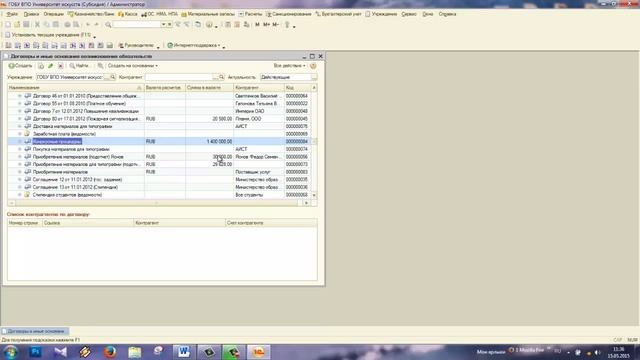Screen dimensions: 640x360
Task: Click the Cut scissors icon
Action: pos(37,24)
